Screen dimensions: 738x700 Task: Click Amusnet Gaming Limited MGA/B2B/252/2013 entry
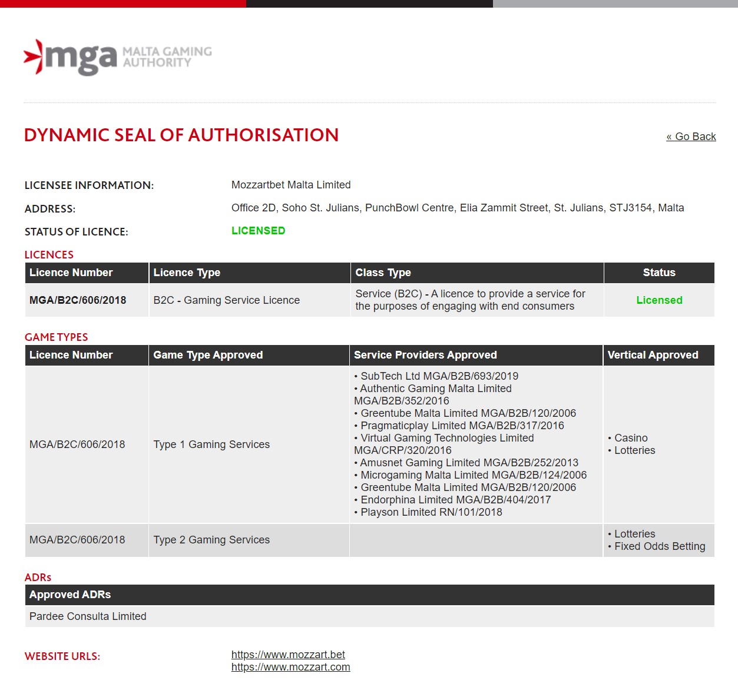pos(466,463)
